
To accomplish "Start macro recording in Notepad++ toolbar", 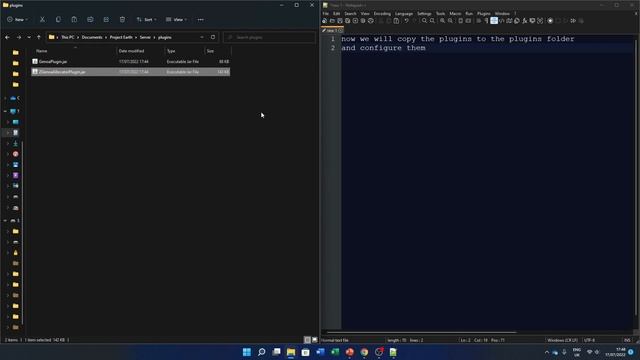I will coord(550,20).
